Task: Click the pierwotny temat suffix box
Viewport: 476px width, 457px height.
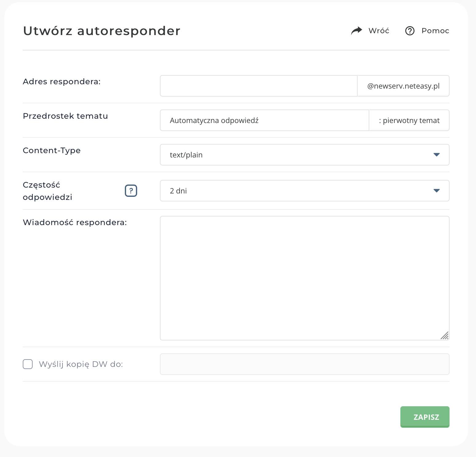Action: point(409,120)
